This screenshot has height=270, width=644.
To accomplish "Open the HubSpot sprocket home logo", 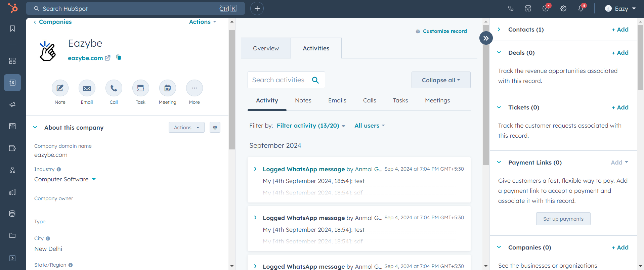I will [13, 8].
